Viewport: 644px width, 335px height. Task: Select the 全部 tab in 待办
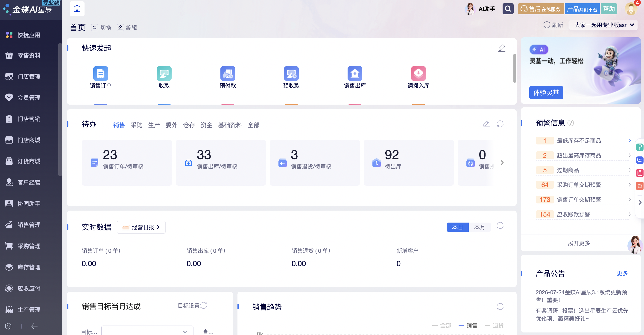[254, 125]
